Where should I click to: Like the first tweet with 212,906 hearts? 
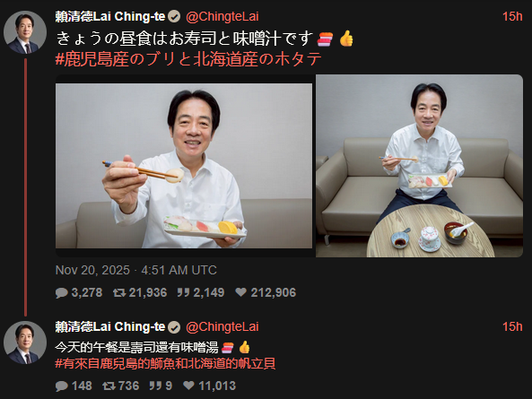241,292
